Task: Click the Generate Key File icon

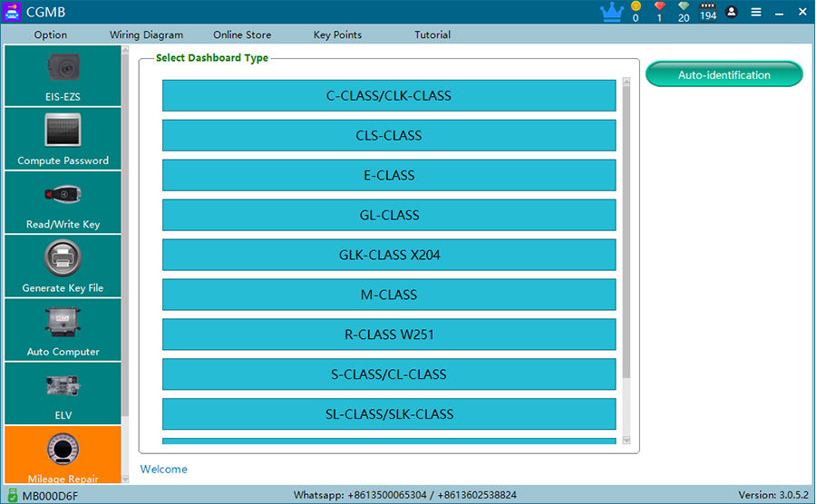Action: tap(63, 267)
